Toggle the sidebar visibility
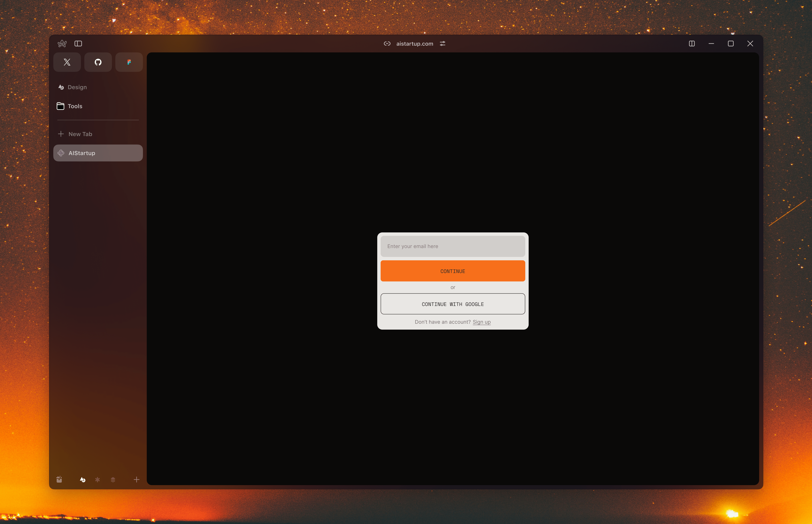Image resolution: width=812 pixels, height=524 pixels. pos(78,43)
